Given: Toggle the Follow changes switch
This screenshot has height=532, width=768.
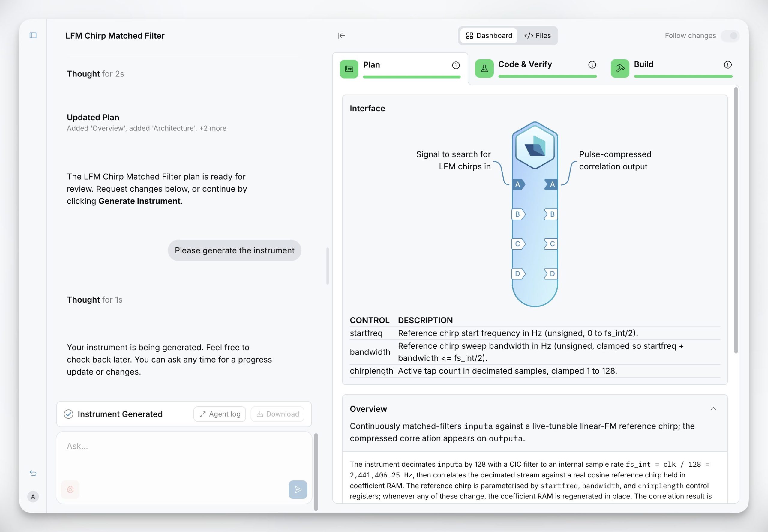Looking at the screenshot, I should (x=730, y=36).
